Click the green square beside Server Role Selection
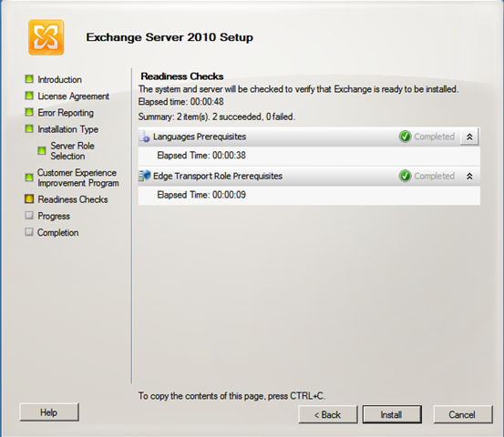 pos(42,150)
